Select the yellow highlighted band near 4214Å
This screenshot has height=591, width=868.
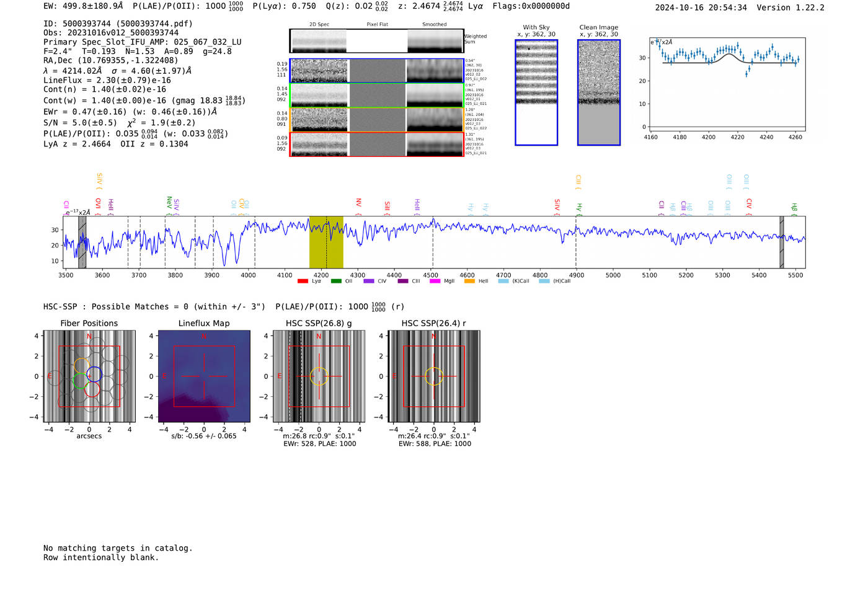tap(326, 242)
